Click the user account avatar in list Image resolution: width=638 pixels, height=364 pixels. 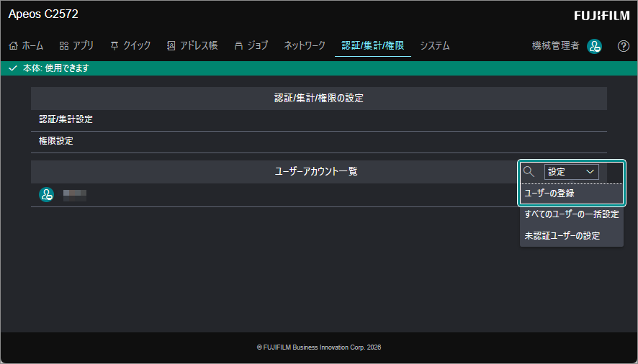[x=46, y=195]
